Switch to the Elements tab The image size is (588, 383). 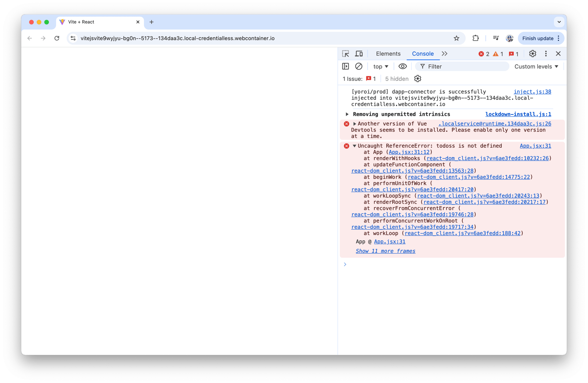(x=388, y=54)
